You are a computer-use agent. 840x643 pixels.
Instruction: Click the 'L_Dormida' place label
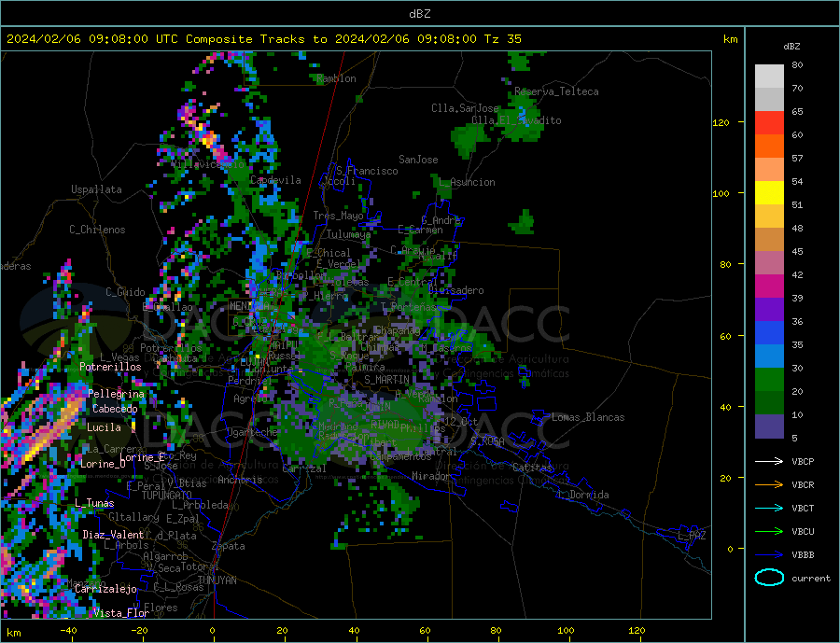point(583,495)
